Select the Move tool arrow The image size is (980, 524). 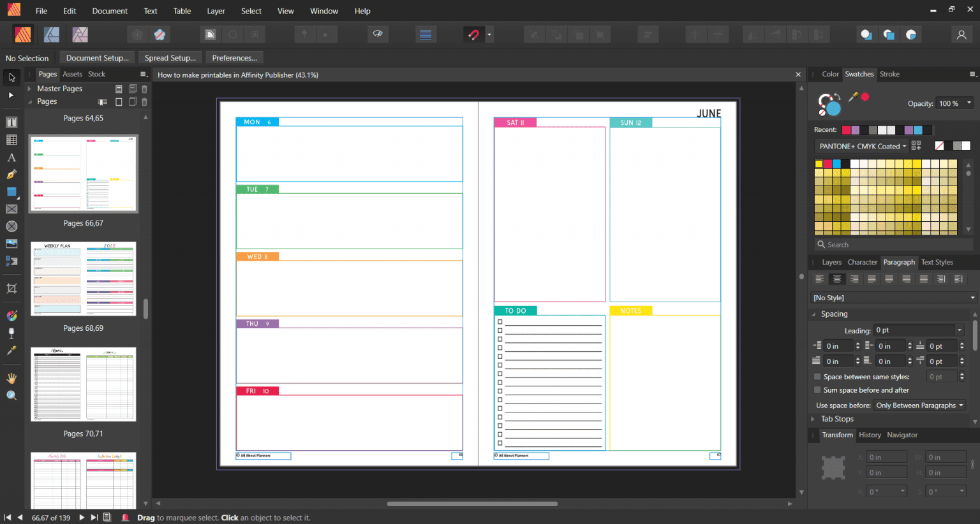(x=11, y=78)
